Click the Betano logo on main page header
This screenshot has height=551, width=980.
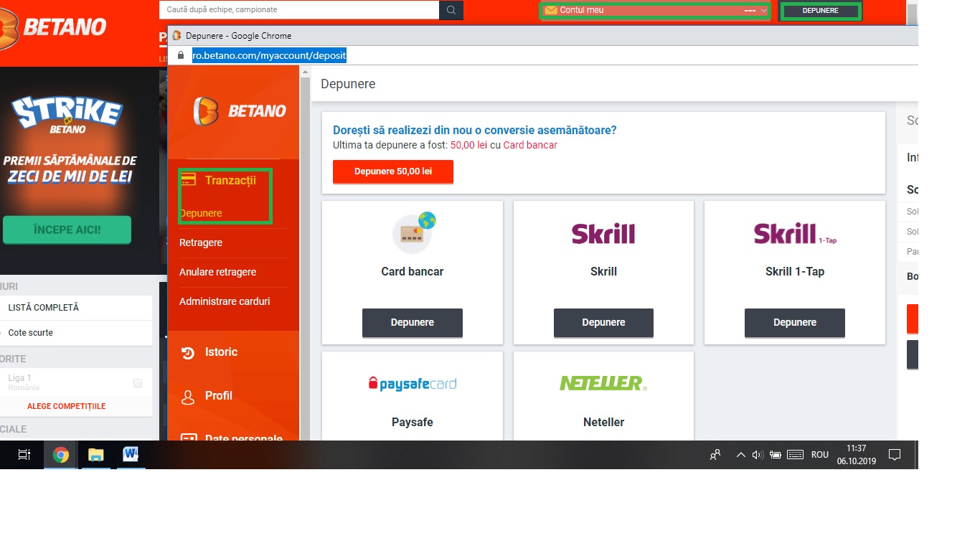tap(54, 29)
